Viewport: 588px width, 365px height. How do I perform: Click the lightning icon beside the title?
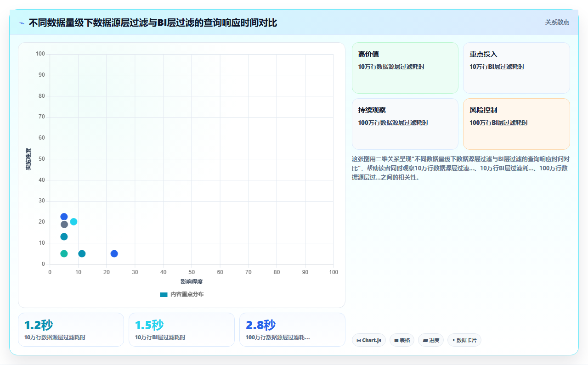(x=22, y=22)
